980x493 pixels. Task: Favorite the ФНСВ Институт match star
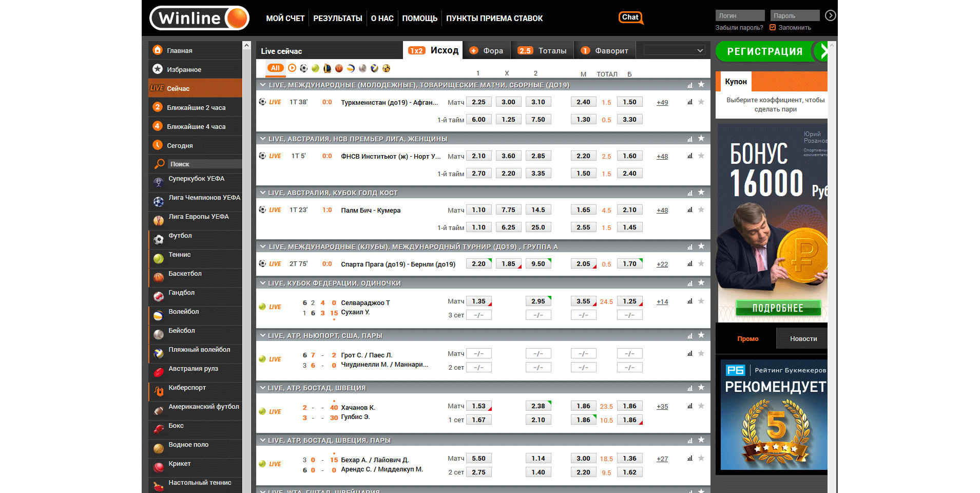click(x=701, y=156)
